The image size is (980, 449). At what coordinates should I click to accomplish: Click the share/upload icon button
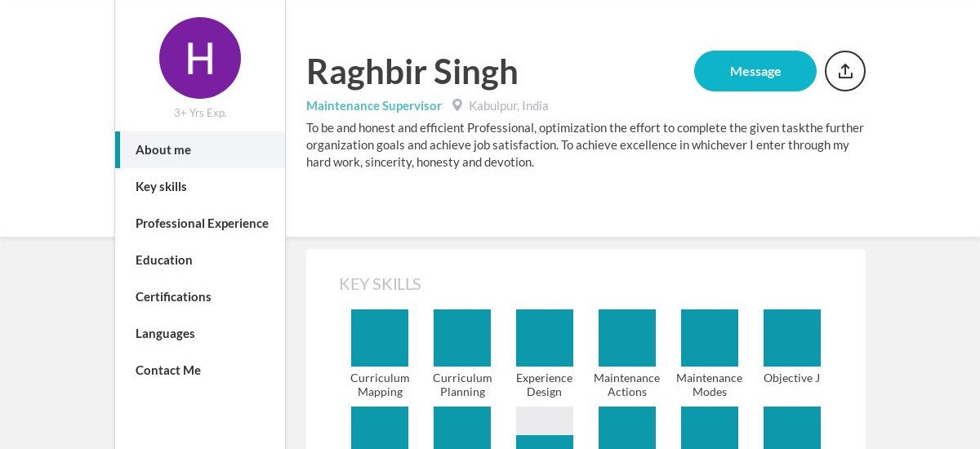click(845, 71)
